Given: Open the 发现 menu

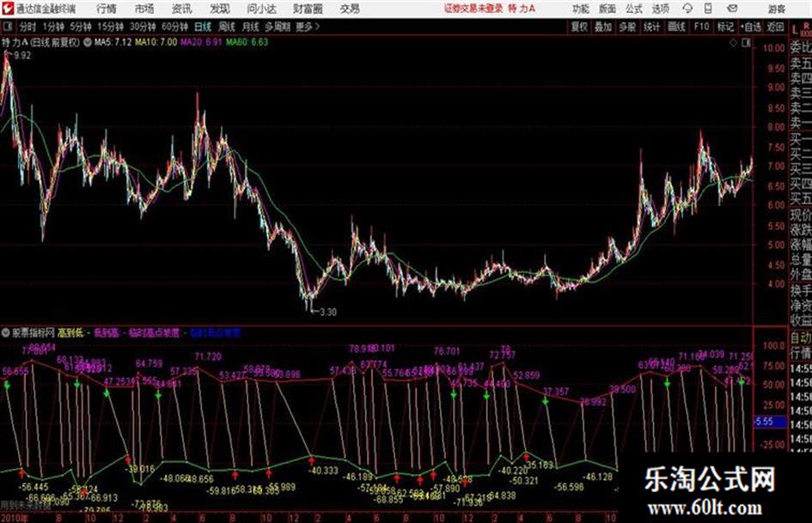Looking at the screenshot, I should 220,9.
